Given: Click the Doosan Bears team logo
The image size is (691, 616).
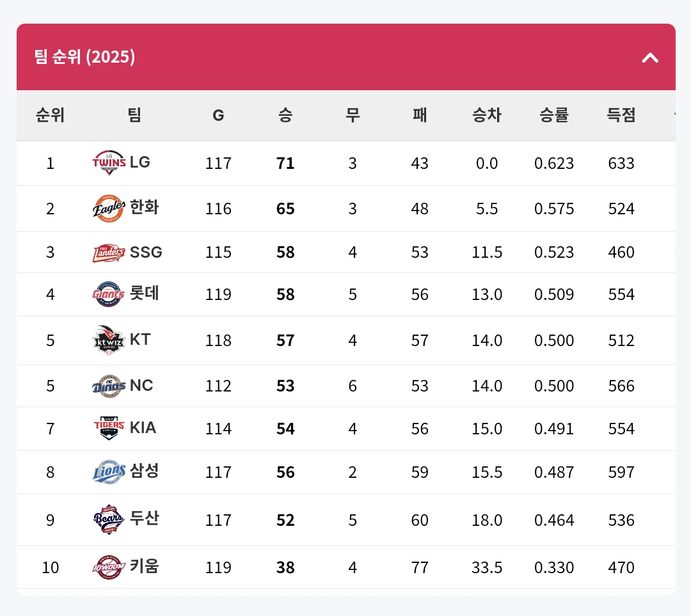Looking at the screenshot, I should click(x=109, y=519).
